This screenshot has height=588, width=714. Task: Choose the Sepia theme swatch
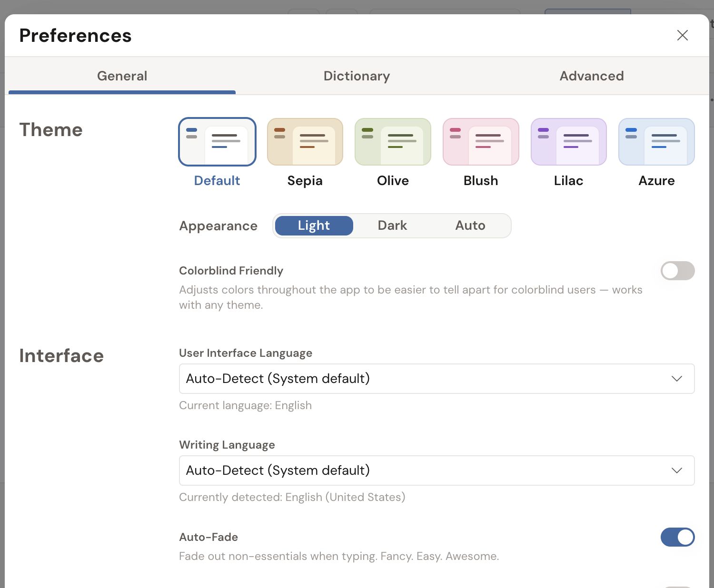pyautogui.click(x=305, y=142)
